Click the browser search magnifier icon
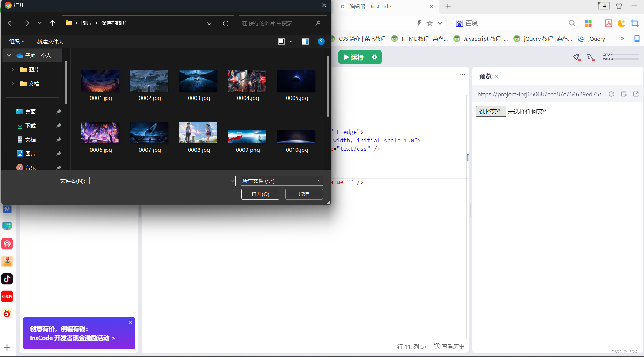Image resolution: width=644 pixels, height=357 pixels. click(572, 23)
